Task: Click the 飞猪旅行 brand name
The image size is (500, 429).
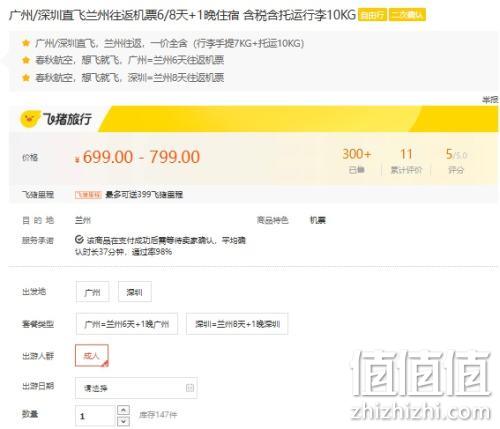Action: [67, 119]
